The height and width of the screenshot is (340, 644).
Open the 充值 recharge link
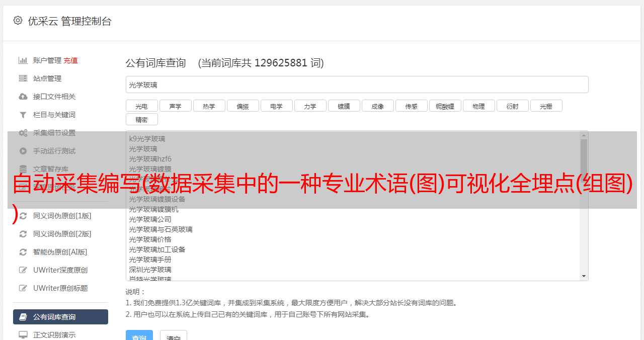coord(70,60)
